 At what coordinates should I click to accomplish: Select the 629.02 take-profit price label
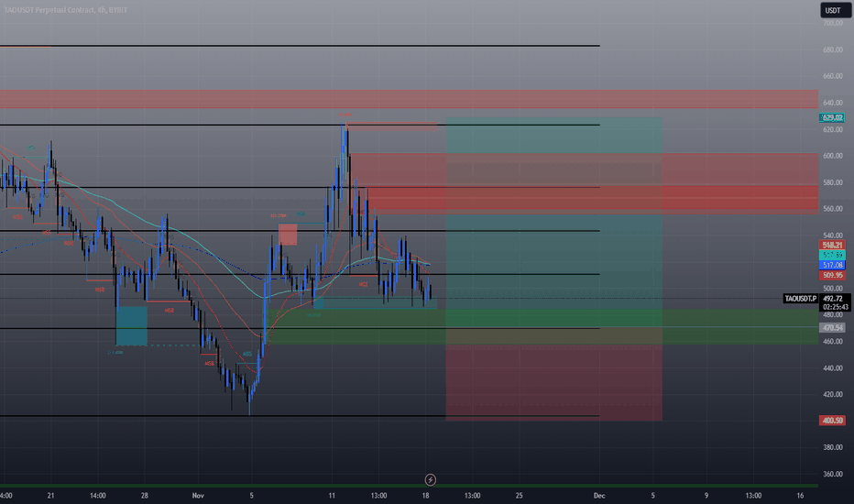tap(832, 117)
